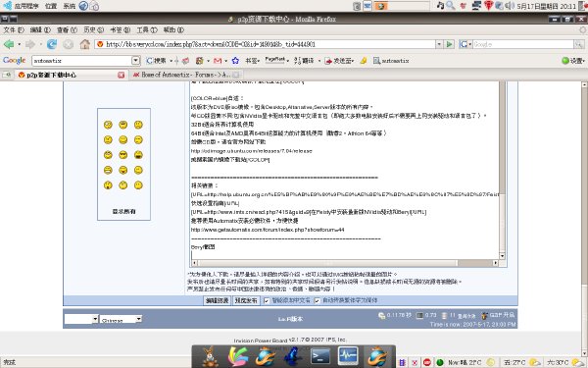Image resolution: width=588 pixels, height=368 pixels.
Task: Open the back button history dropdown arrow
Action: 20,44
